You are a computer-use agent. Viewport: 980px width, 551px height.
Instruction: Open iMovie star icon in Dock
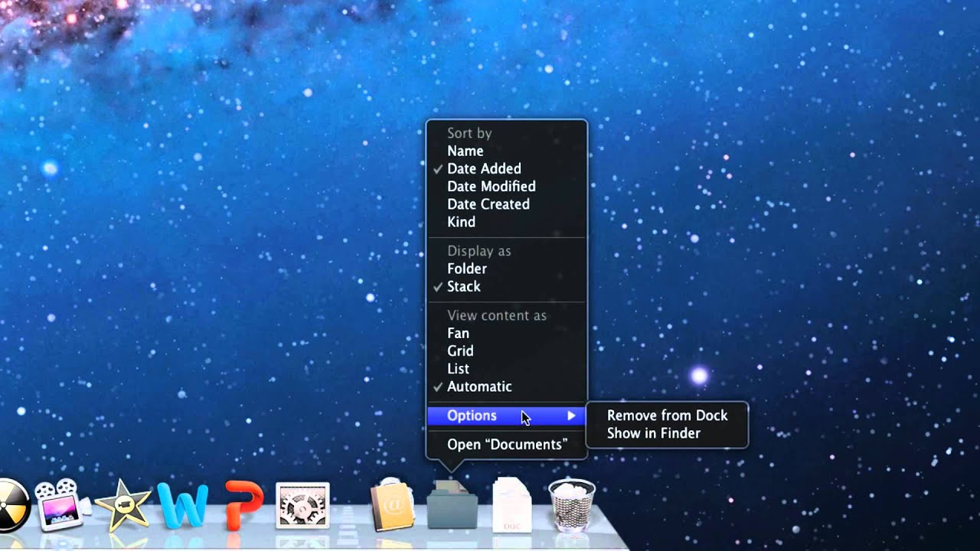click(122, 505)
